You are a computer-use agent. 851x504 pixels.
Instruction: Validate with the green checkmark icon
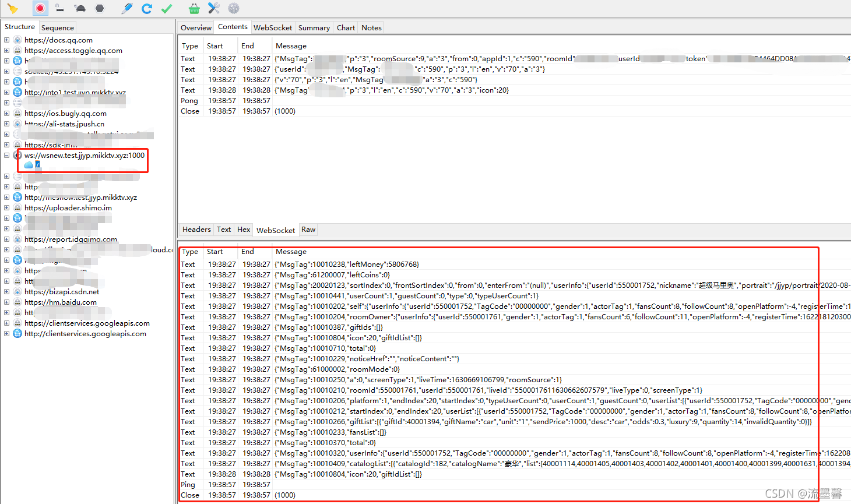[167, 8]
